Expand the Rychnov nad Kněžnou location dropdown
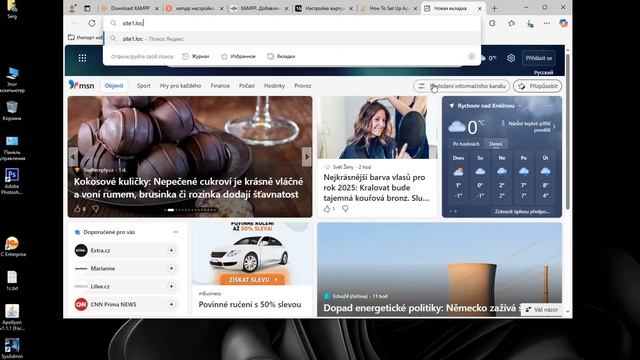This screenshot has width=640, height=360. [x=520, y=106]
